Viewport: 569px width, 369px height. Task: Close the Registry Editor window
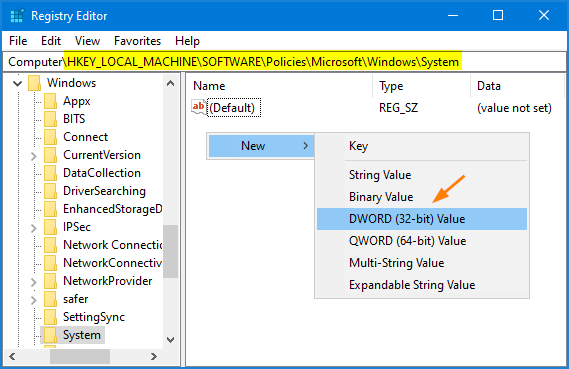pyautogui.click(x=544, y=16)
